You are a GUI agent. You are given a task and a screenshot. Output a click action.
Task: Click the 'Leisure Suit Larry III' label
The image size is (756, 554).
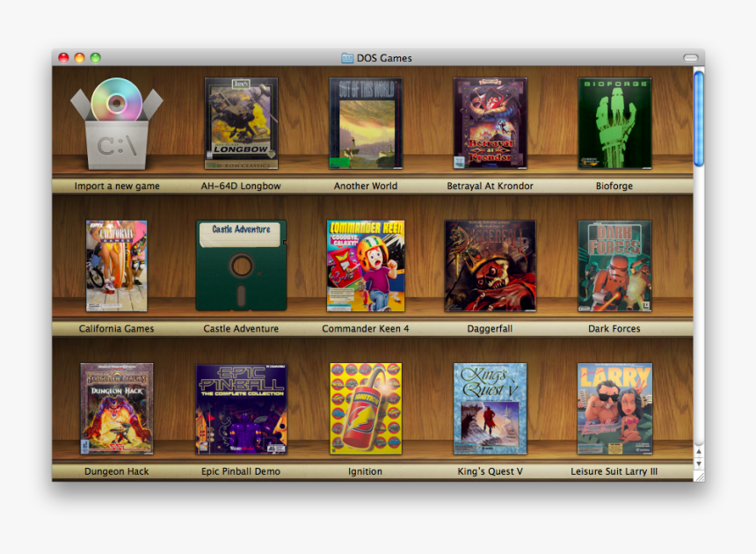pyautogui.click(x=614, y=471)
